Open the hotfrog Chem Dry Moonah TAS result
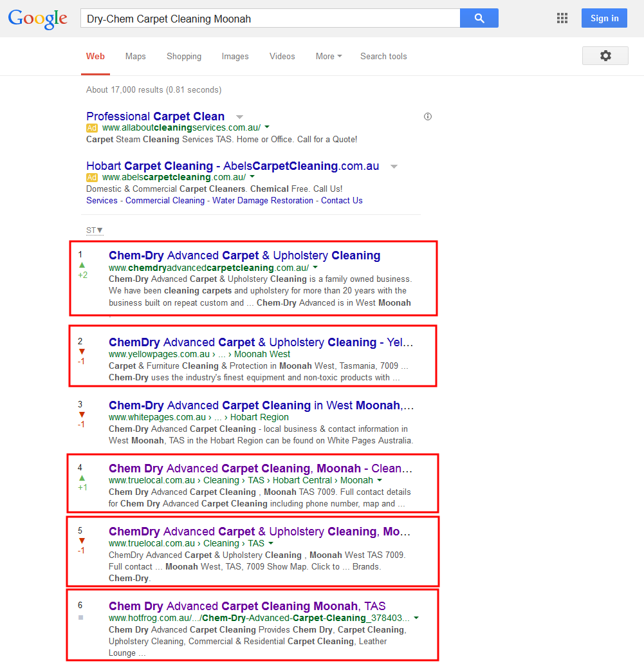The image size is (644, 668). pos(247,606)
